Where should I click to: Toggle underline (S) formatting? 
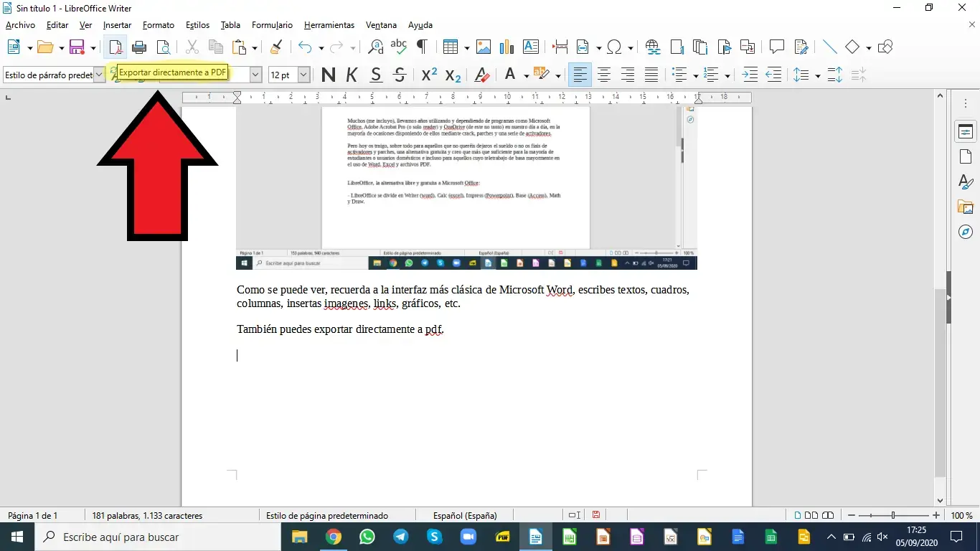[x=375, y=75]
